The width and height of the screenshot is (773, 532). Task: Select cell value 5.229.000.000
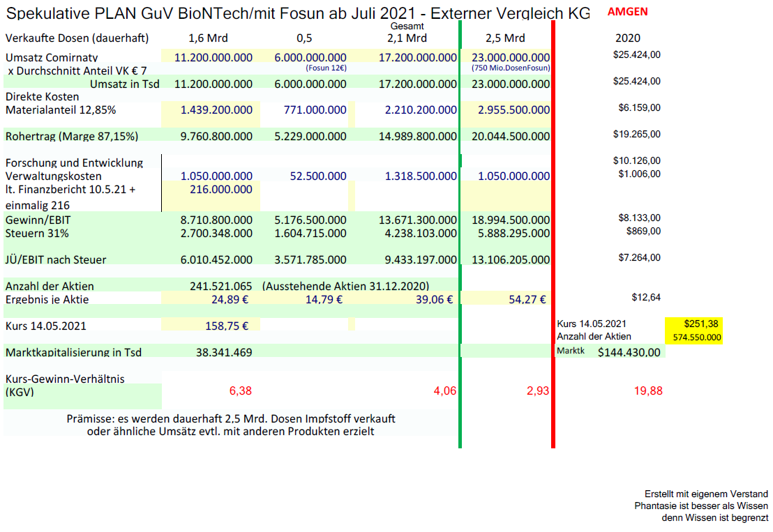pos(310,137)
